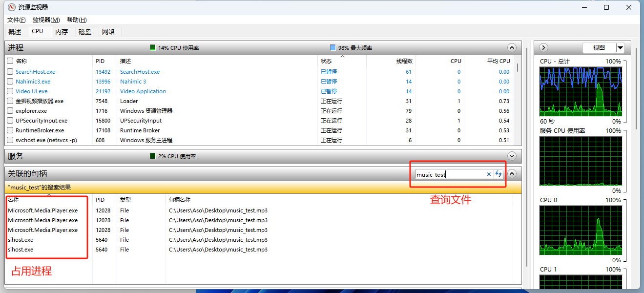Collapse the graph pane with the arrow icon
644x293 pixels.
543,47
